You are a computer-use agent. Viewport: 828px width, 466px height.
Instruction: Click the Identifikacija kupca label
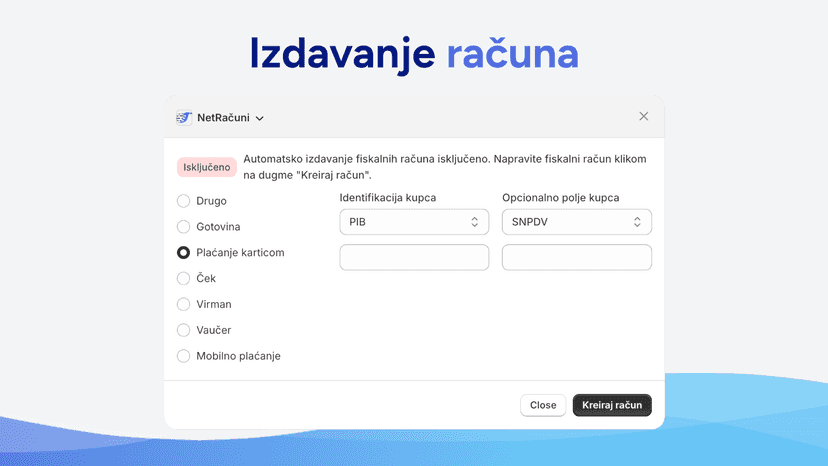[x=388, y=198]
